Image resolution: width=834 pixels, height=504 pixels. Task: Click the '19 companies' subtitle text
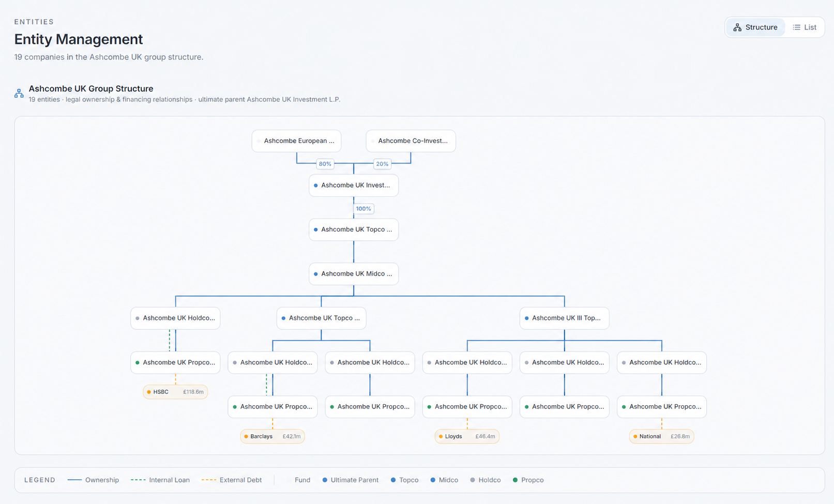pyautogui.click(x=109, y=57)
